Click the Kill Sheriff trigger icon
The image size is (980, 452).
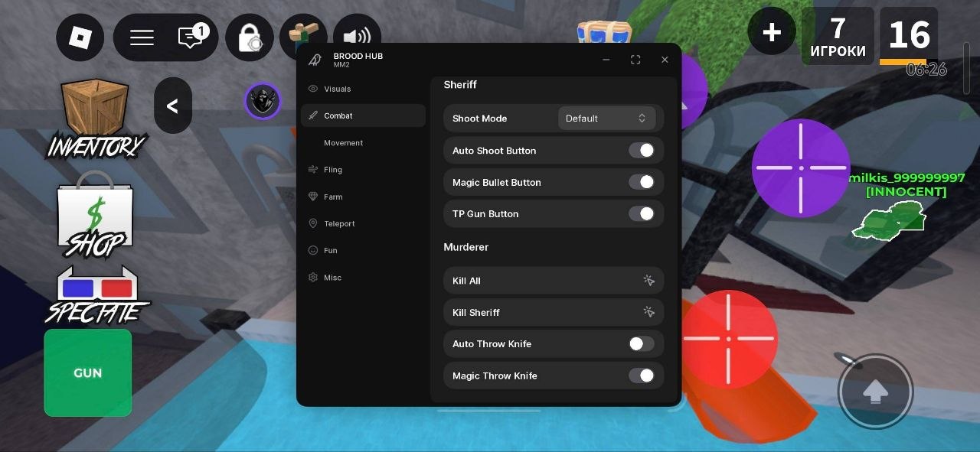[648, 312]
